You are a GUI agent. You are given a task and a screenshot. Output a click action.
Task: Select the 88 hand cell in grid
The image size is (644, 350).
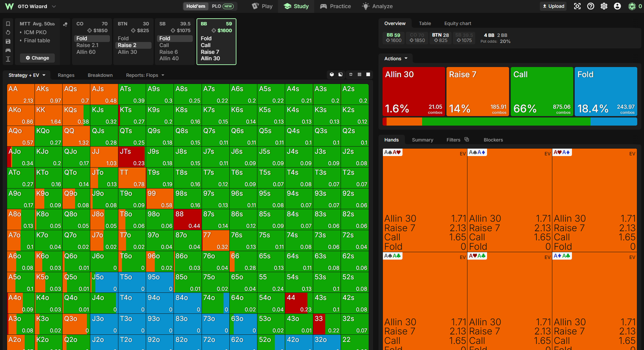point(188,219)
